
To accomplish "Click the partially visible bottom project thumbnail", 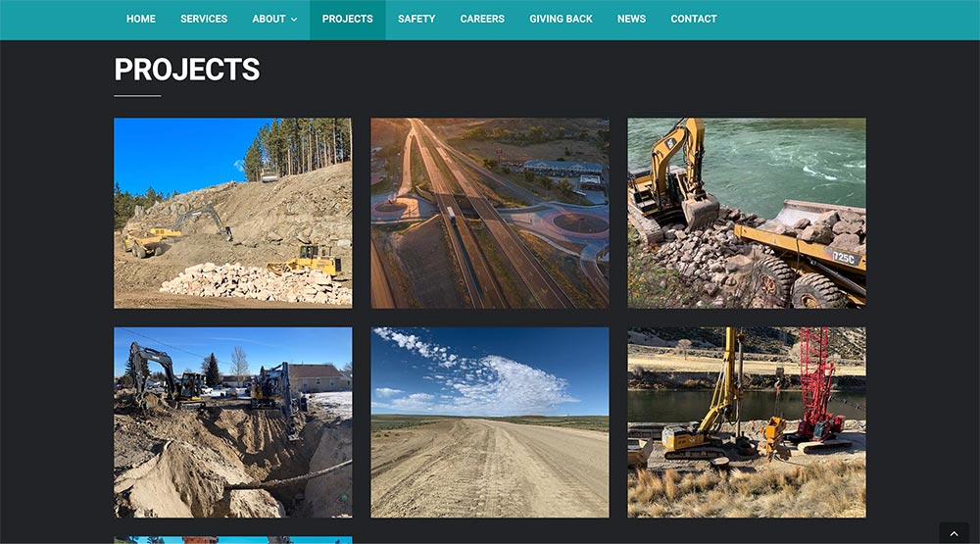I will tap(233, 539).
